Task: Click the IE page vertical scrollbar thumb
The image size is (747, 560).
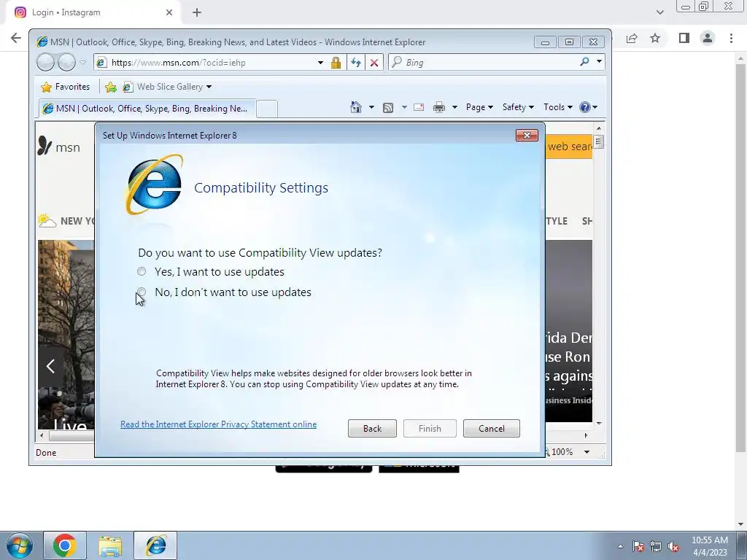Action: tap(599, 142)
